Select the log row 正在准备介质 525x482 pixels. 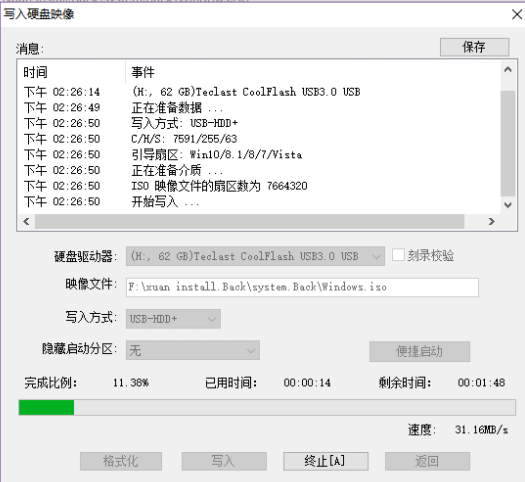[x=259, y=170]
